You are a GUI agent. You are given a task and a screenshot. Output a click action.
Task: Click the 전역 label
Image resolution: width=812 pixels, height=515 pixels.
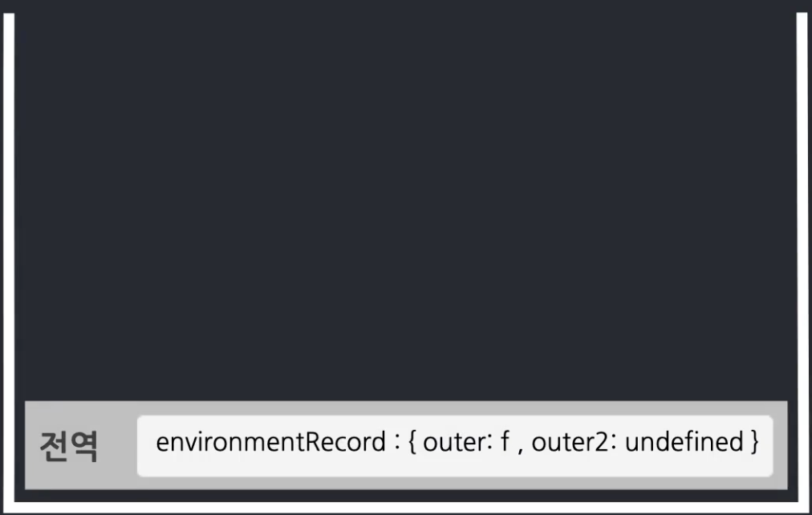click(69, 446)
